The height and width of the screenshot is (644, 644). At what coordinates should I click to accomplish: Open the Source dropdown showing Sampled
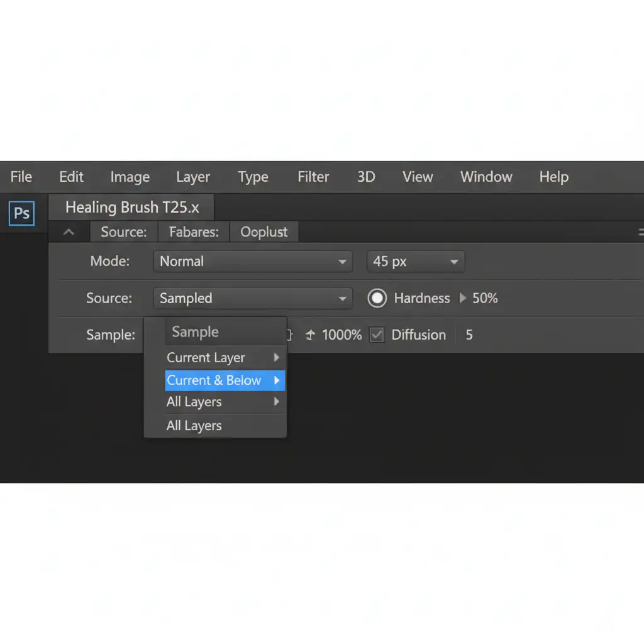point(252,298)
